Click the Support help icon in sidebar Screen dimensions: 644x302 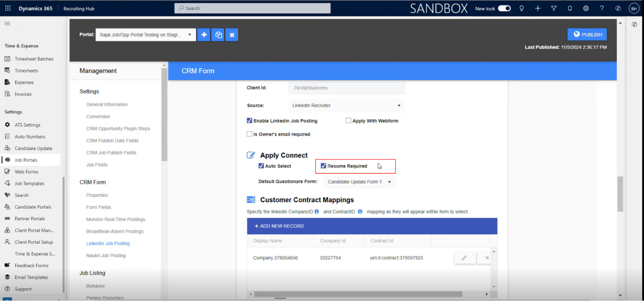[x=7, y=289]
